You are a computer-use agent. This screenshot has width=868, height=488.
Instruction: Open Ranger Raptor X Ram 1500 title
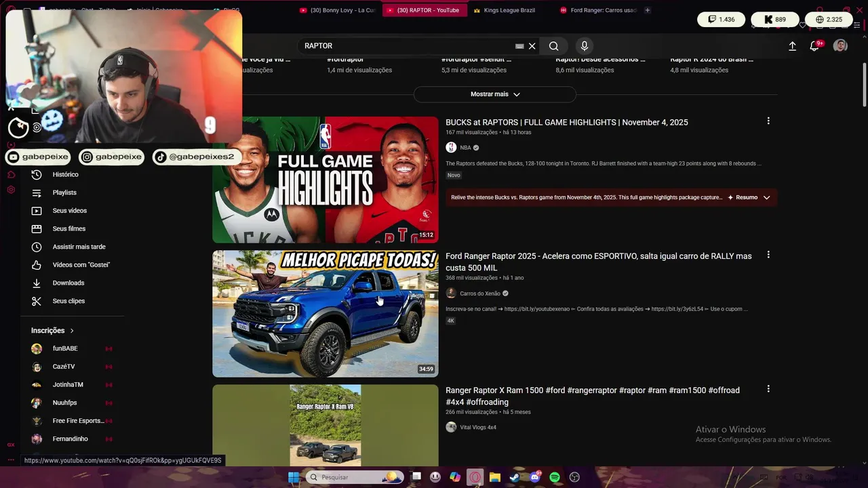pos(593,396)
